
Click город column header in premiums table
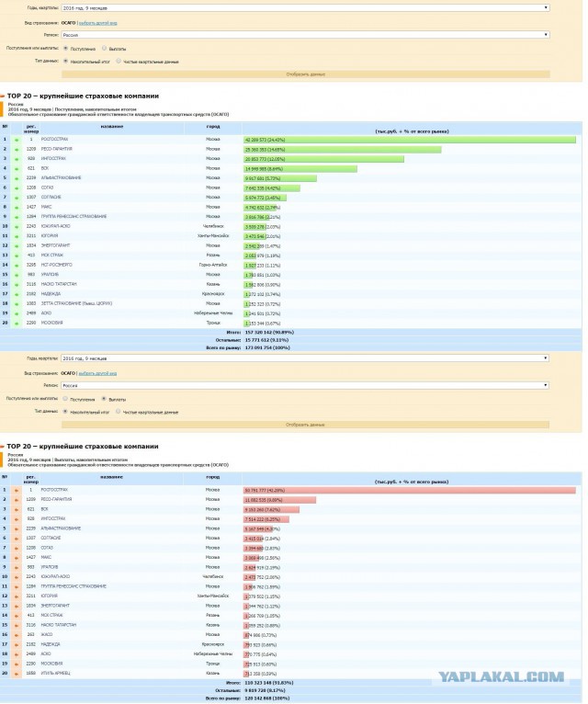(x=213, y=127)
